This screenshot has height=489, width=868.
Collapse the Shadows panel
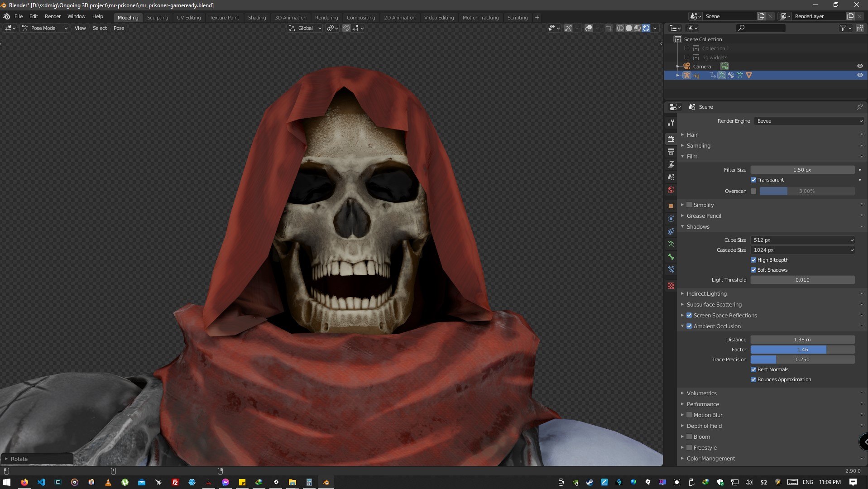click(698, 226)
